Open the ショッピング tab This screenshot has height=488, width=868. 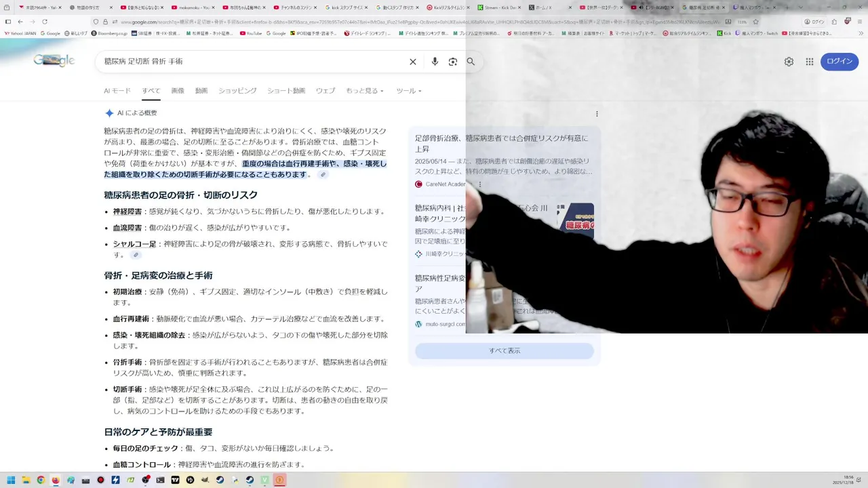(237, 91)
